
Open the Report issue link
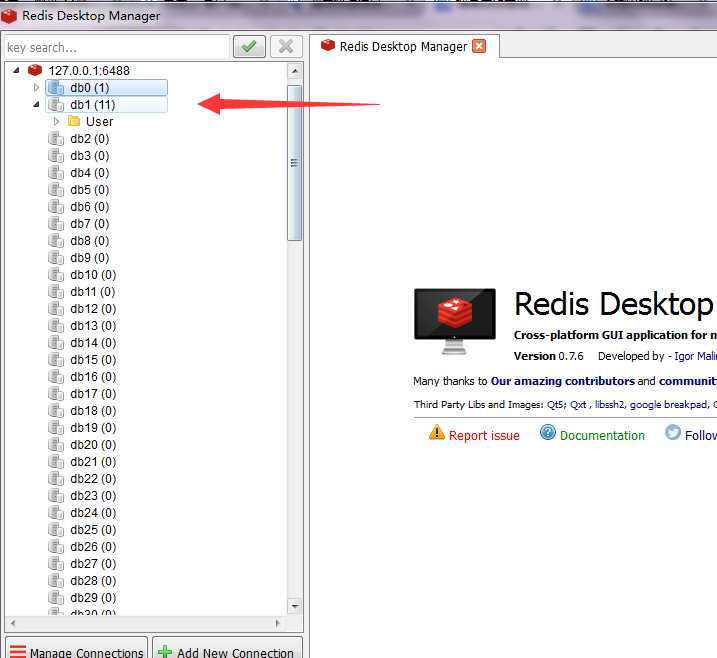484,435
